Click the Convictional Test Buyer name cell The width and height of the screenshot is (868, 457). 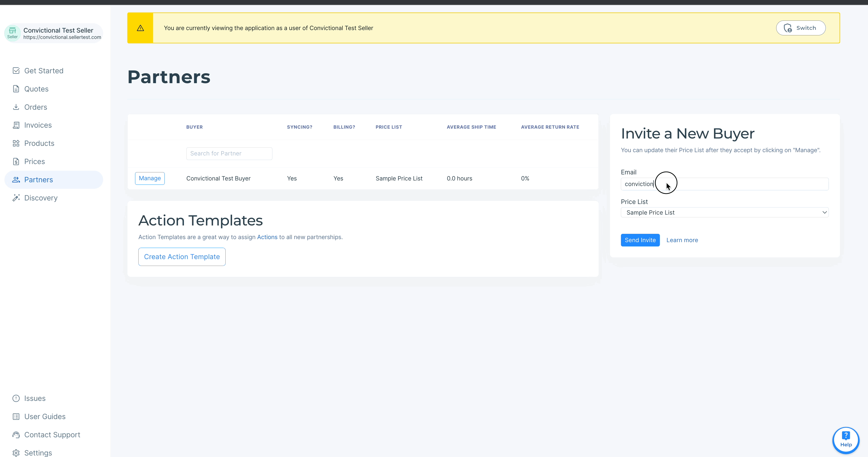pos(218,178)
